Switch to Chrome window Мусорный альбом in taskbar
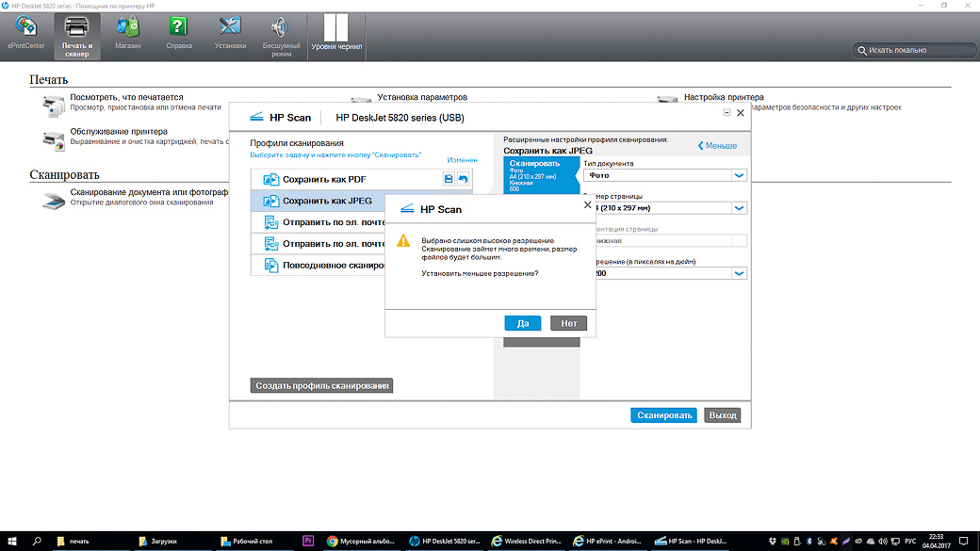The height and width of the screenshot is (551, 980). [x=361, y=541]
